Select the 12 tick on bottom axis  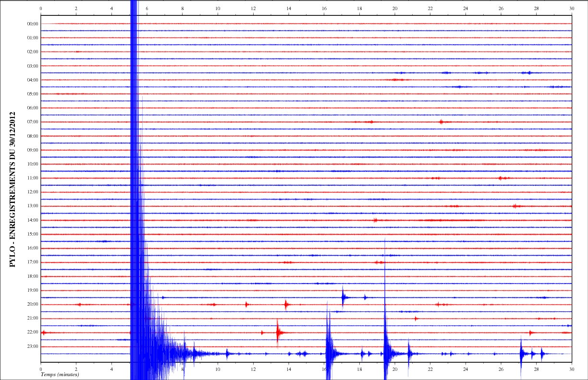(253, 369)
